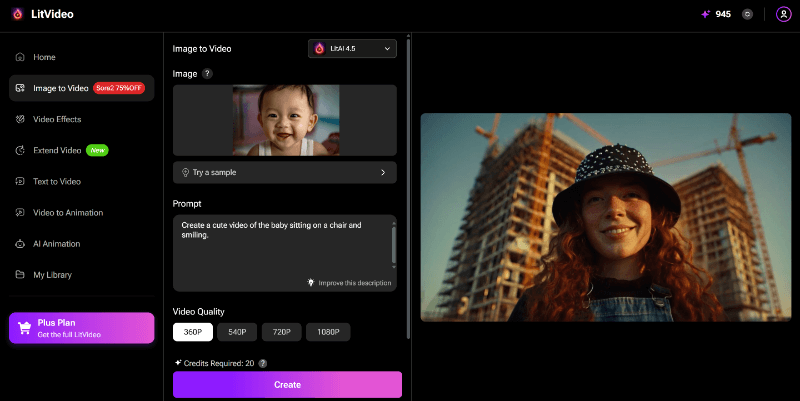Image resolution: width=800 pixels, height=401 pixels.
Task: Choose 720P video quality option
Action: pyautogui.click(x=283, y=332)
